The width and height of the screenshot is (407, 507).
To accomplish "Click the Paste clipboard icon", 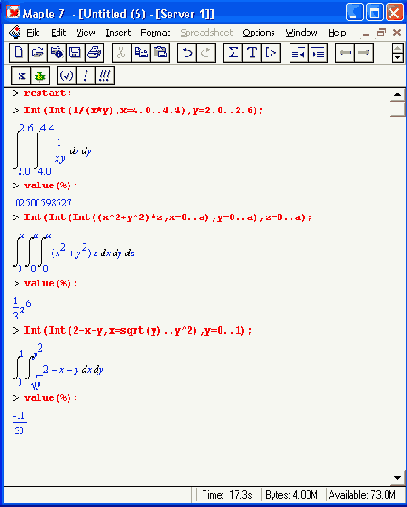I will click(x=160, y=53).
